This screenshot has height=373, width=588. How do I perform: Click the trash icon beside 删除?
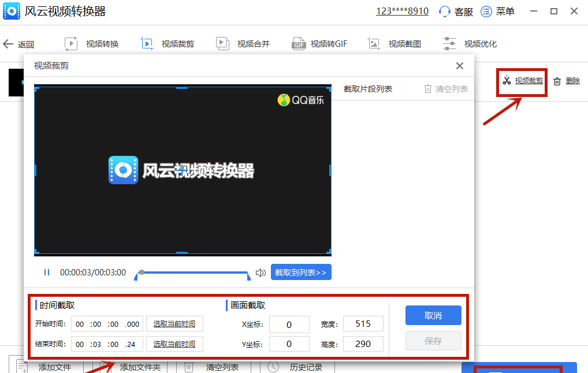click(557, 81)
